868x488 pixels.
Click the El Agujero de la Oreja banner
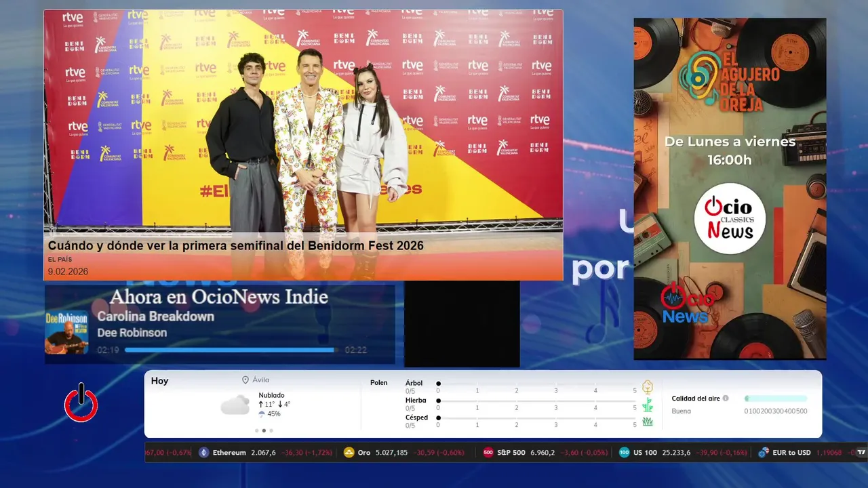tap(730, 188)
